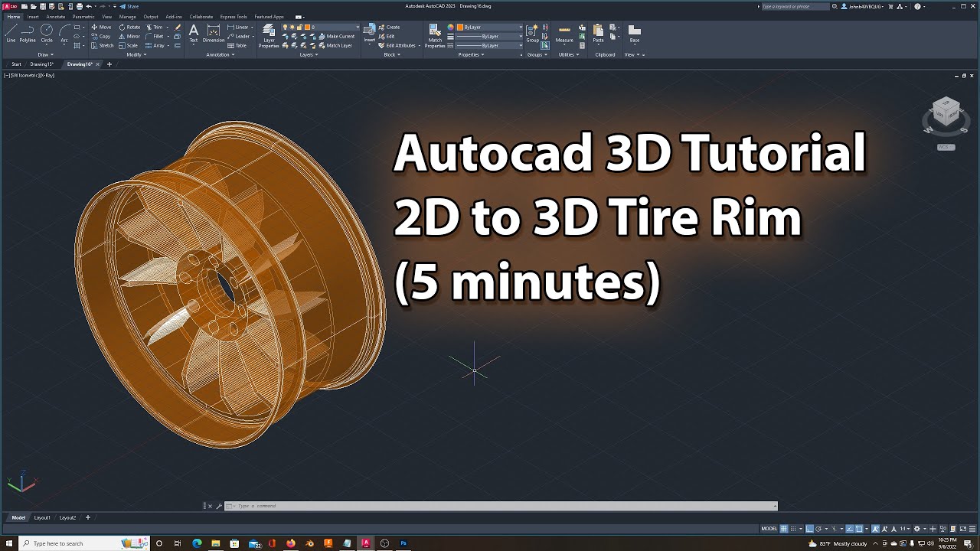Click the Copy command
The image size is (980, 551).
[x=102, y=36]
